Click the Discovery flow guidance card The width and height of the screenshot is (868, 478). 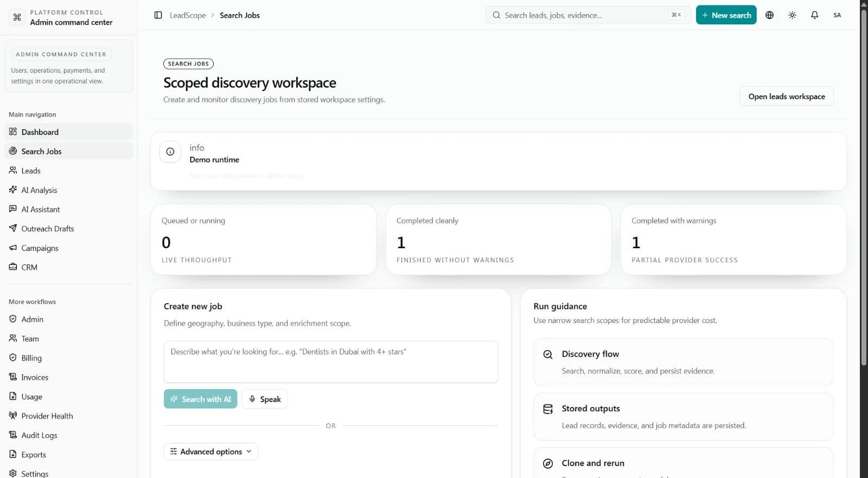click(683, 362)
